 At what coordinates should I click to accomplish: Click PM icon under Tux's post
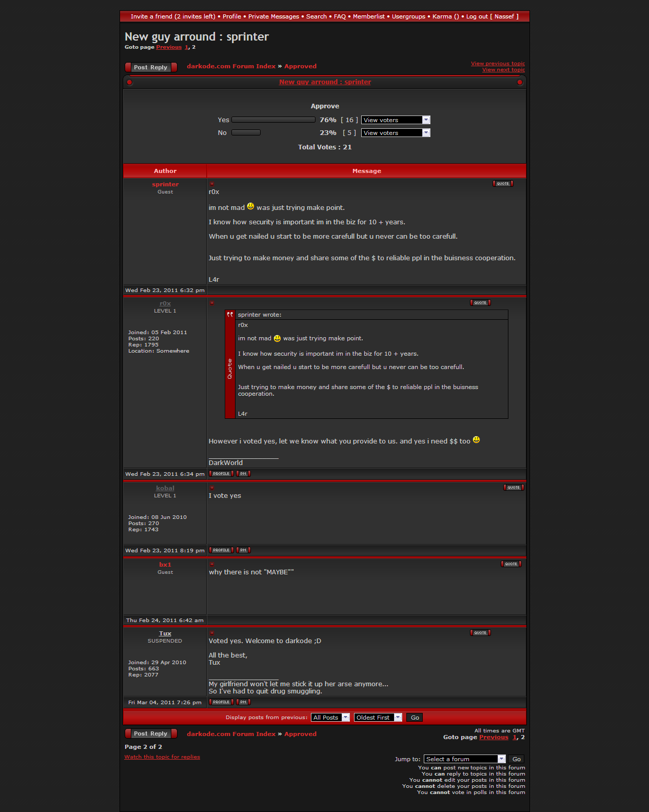pyautogui.click(x=243, y=702)
